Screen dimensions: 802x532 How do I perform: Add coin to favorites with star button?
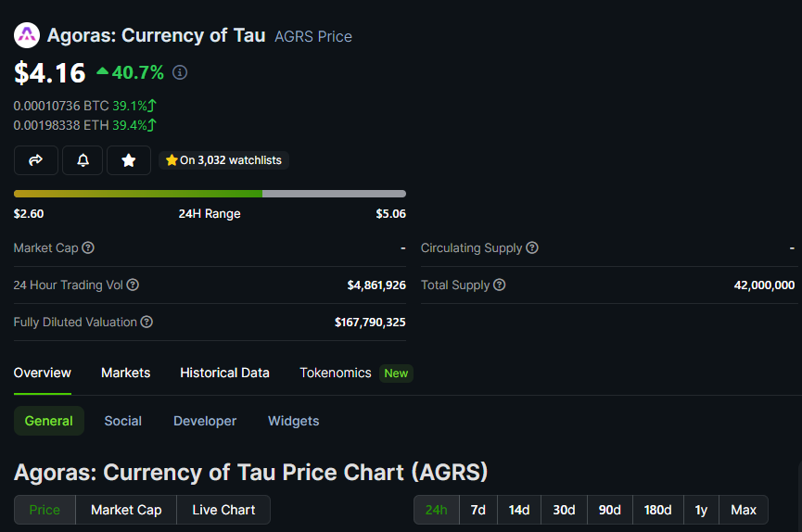(x=129, y=160)
